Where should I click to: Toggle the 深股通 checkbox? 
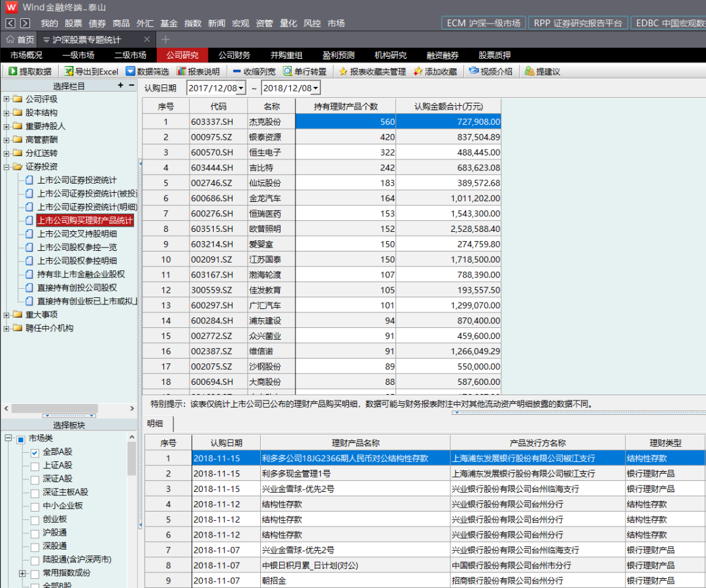(x=35, y=547)
